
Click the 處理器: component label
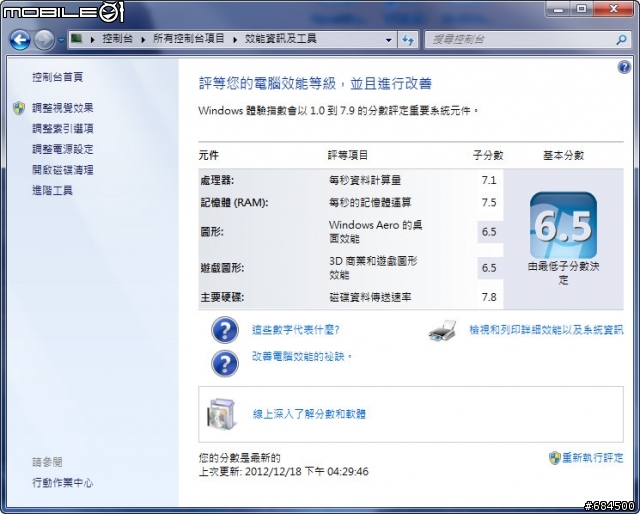point(217,180)
